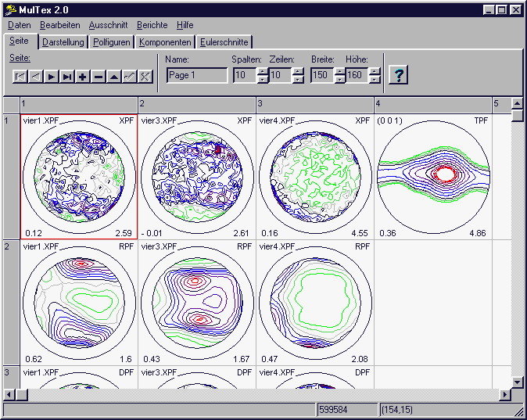Click the up-triangle icon in Seite toolbar

point(114,76)
